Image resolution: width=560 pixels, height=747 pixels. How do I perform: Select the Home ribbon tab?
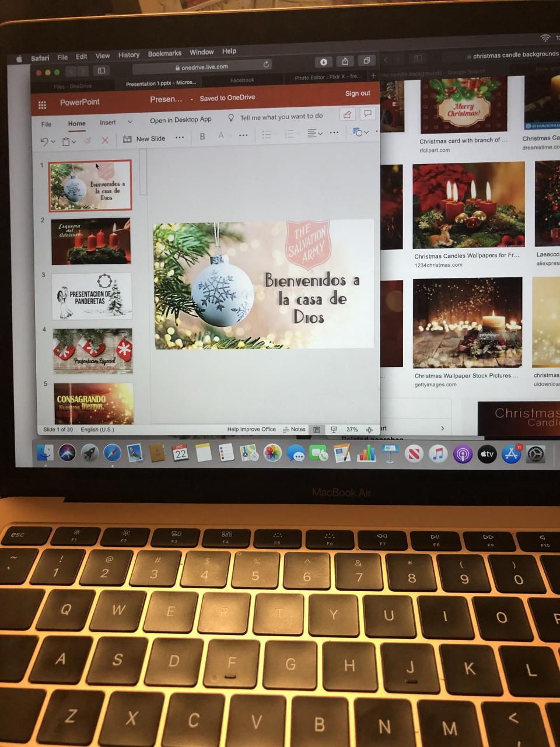[x=76, y=124]
